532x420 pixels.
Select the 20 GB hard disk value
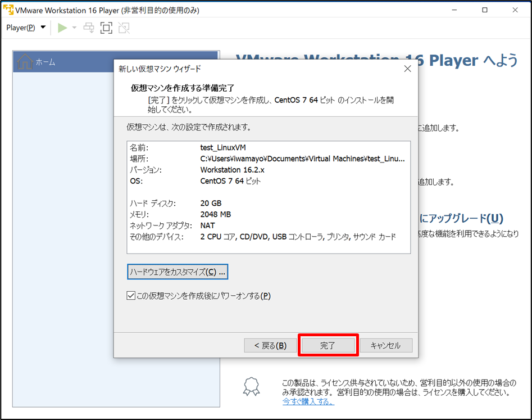[211, 204]
